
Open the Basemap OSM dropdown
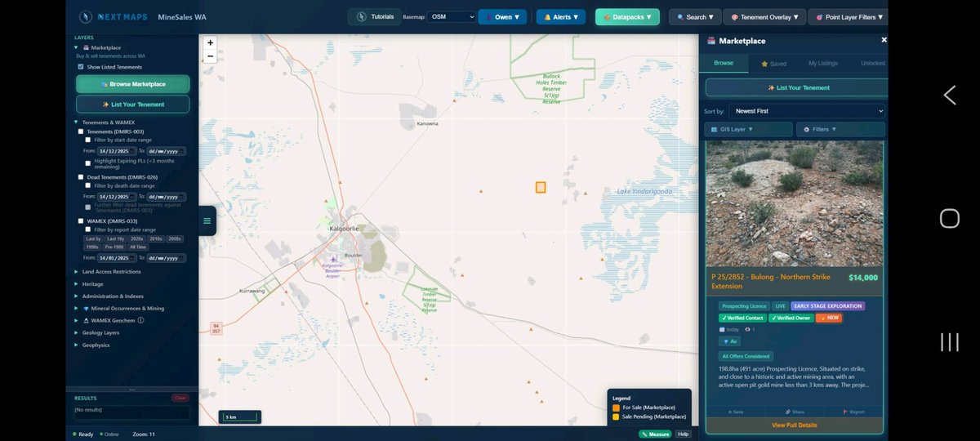click(x=451, y=16)
